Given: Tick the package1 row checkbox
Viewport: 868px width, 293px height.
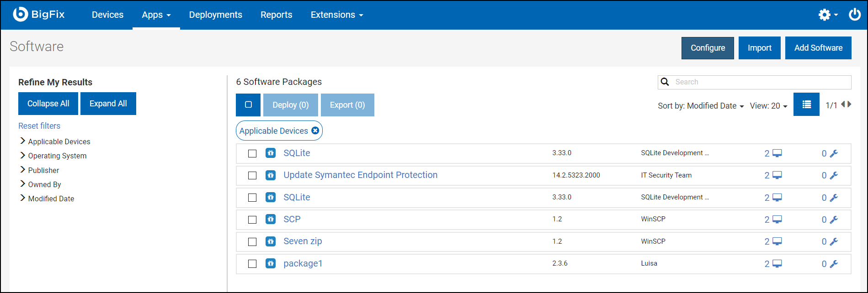Looking at the screenshot, I should [x=252, y=264].
